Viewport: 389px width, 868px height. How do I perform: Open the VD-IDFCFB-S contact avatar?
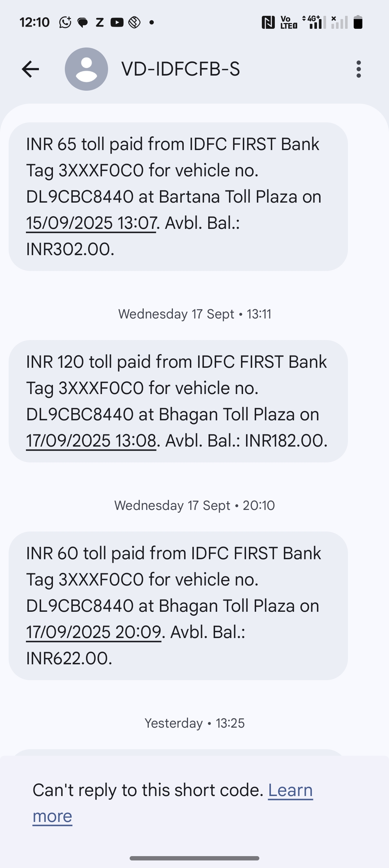point(86,69)
